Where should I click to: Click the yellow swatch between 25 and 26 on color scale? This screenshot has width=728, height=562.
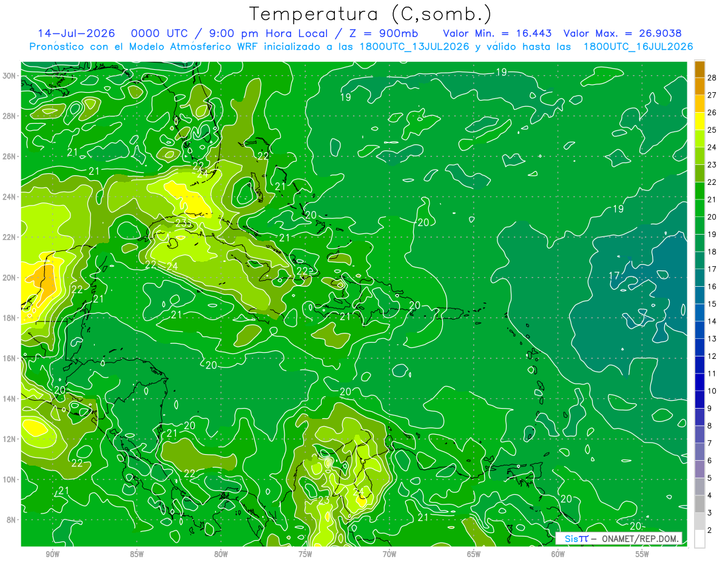click(699, 122)
